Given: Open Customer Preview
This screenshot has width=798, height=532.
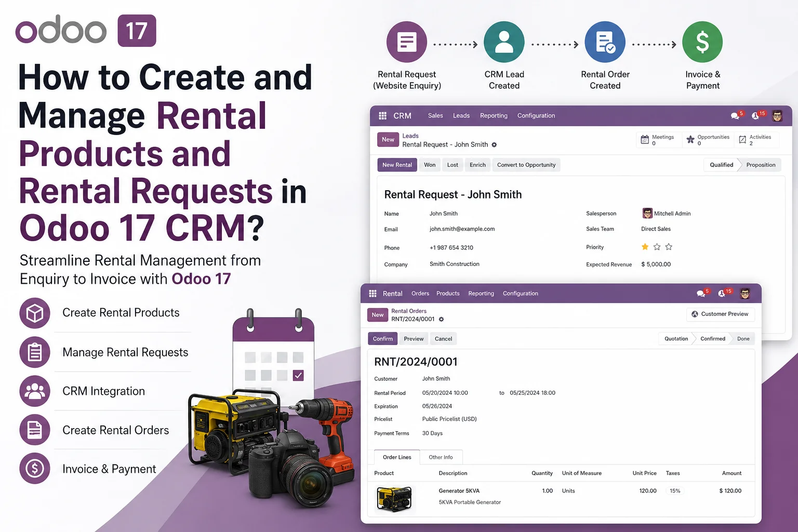Looking at the screenshot, I should 720,314.
